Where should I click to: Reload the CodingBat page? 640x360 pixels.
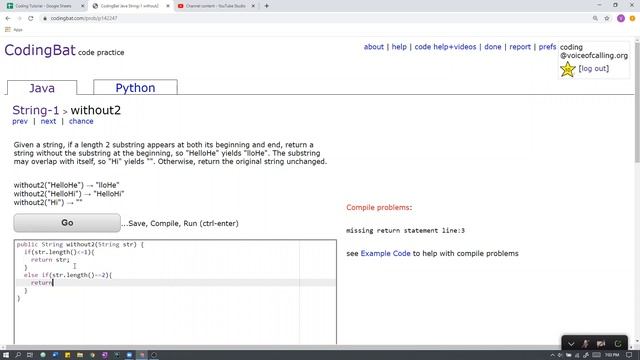31,18
